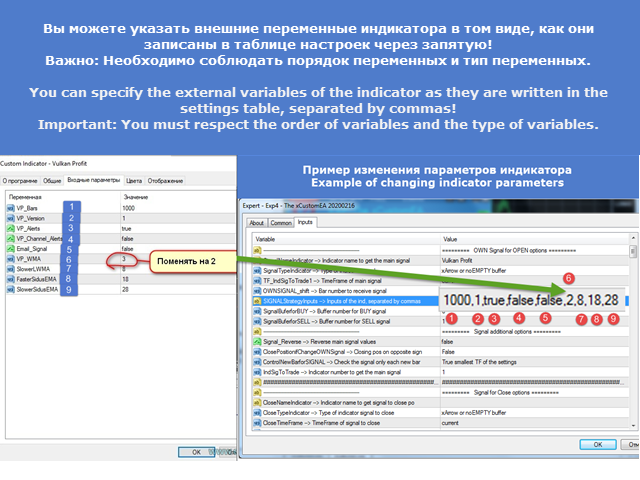Open the 'Цвета' tab
The image size is (640, 480).
coord(134,181)
